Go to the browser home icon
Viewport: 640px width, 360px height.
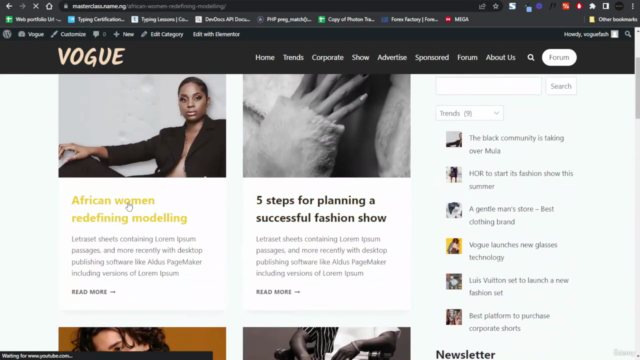click(x=49, y=6)
